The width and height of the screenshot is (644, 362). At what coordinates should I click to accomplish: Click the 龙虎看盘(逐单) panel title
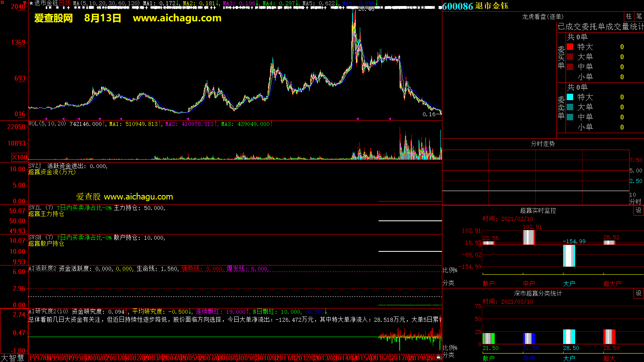[x=543, y=16]
